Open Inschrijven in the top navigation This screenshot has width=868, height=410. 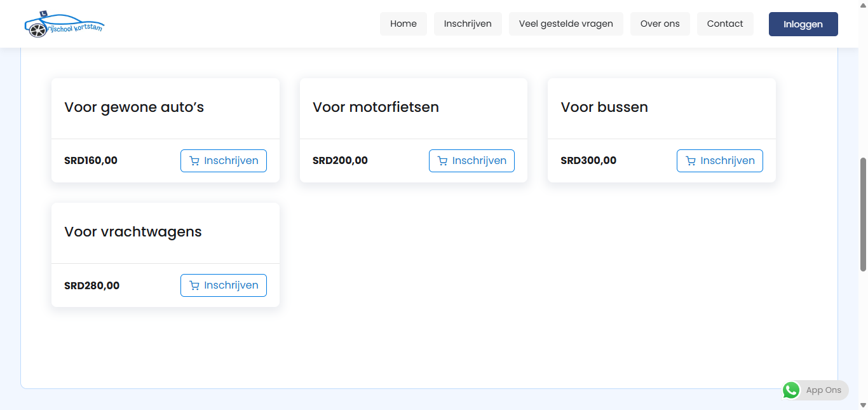coord(468,24)
